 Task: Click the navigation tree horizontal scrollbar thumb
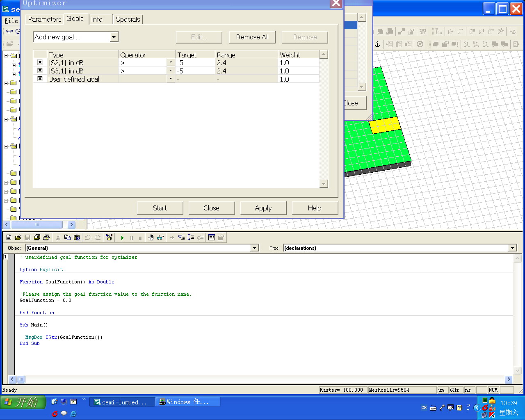(37, 224)
